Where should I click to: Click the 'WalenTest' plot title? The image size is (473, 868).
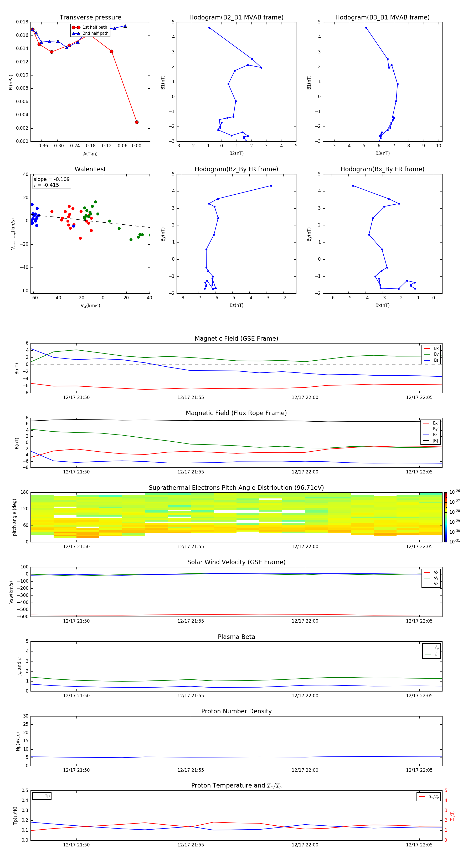tap(90, 169)
